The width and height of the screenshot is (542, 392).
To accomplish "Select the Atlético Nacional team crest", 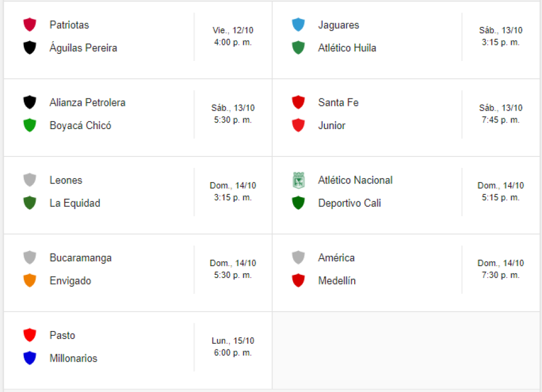I will click(299, 180).
